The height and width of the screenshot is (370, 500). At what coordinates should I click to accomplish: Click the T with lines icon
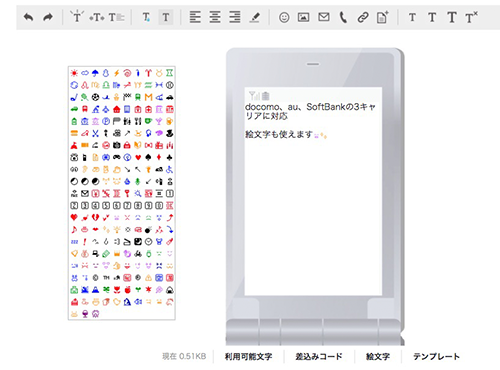pyautogui.click(x=116, y=17)
